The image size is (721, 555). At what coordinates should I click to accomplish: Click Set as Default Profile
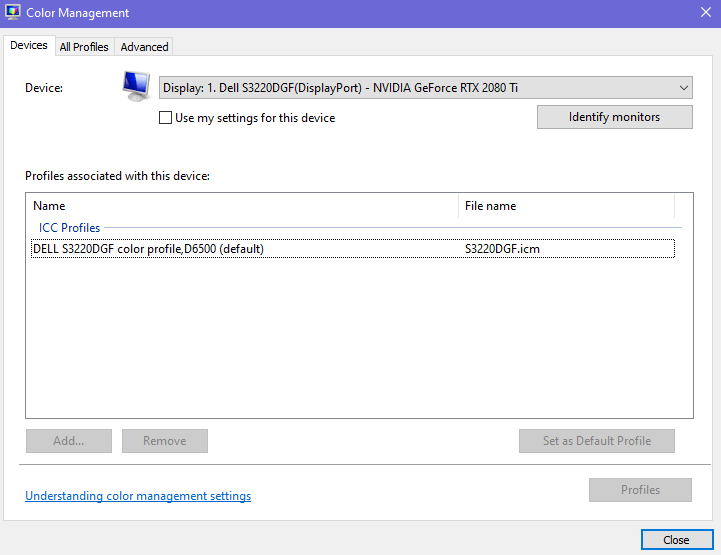tap(596, 441)
